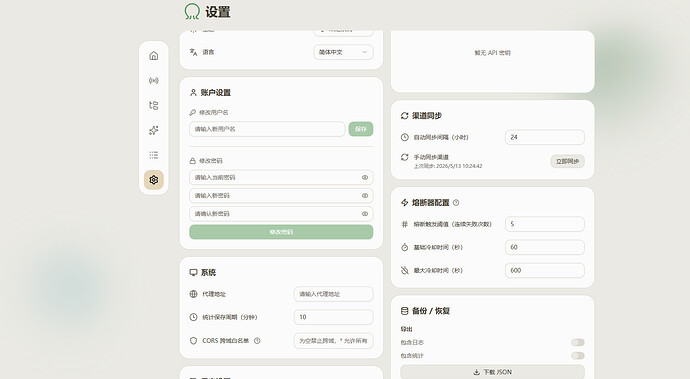The height and width of the screenshot is (379, 690).
Task: Click the monitor icon beside 系统
Action: pos(193,272)
